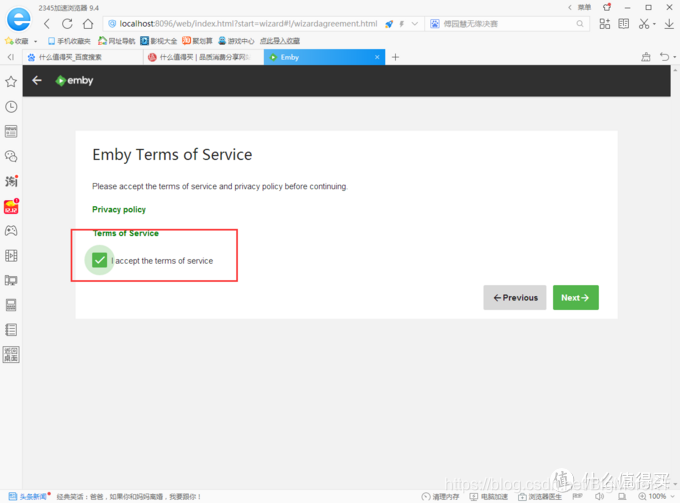Open favorites star in left sidebar
Screen dimensions: 680x503
pos(11,82)
